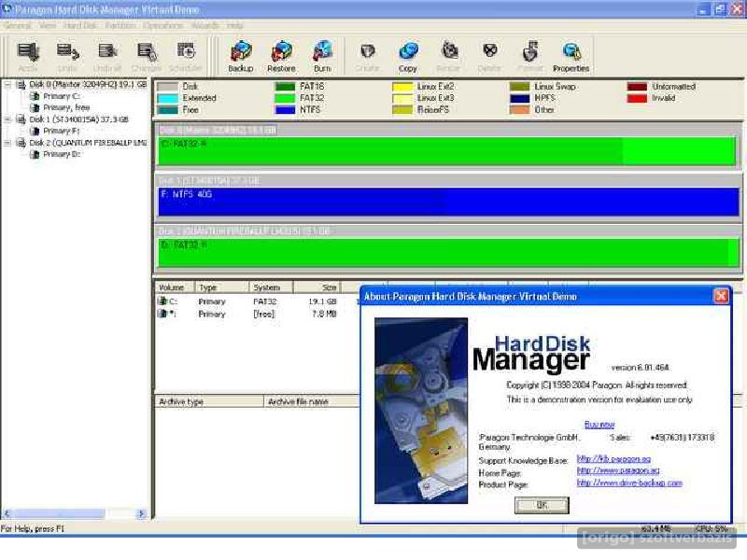The width and height of the screenshot is (747, 560).
Task: Click the Disk 1 drive icon in the tree
Action: pos(21,119)
